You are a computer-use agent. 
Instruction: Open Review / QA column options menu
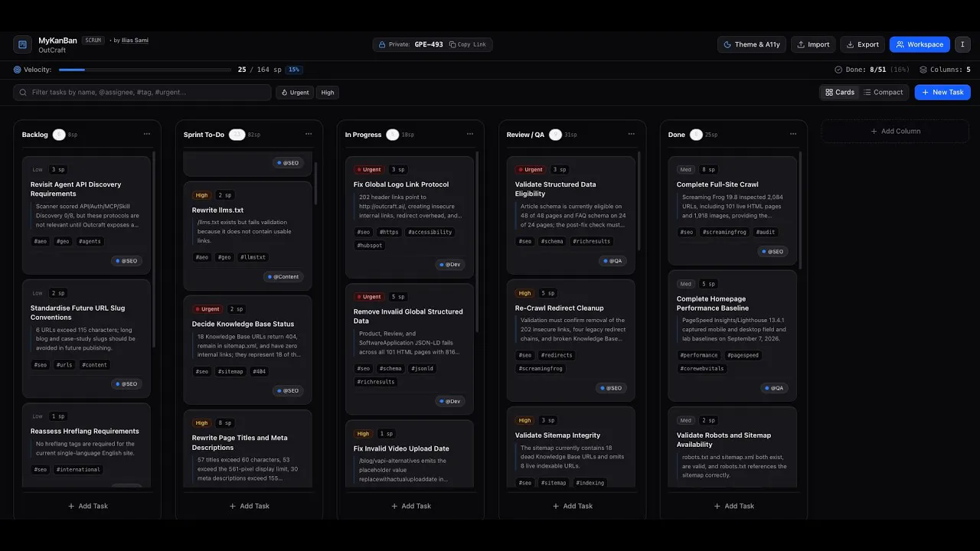632,134
